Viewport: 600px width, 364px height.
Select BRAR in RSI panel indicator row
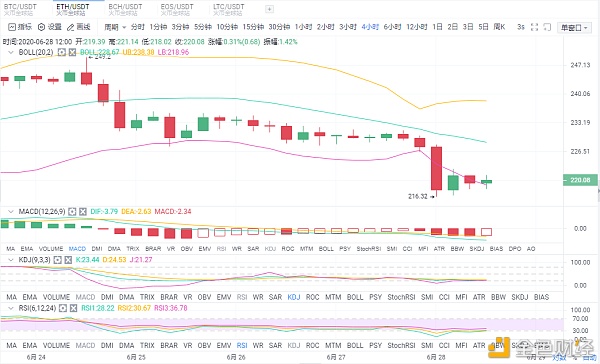pos(169,345)
